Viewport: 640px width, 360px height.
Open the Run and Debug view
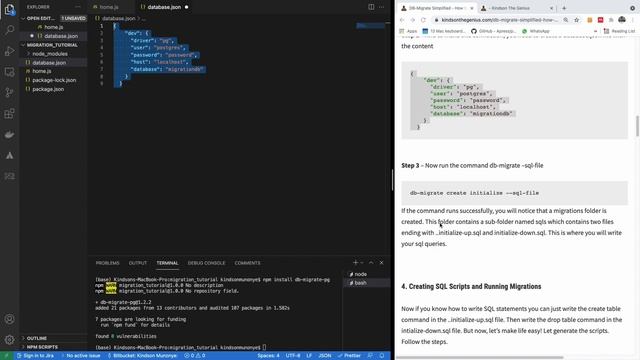pos(9,51)
